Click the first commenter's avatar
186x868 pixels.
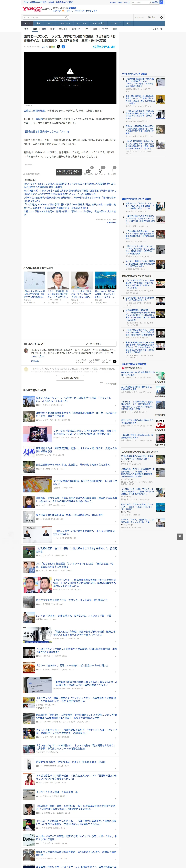click(x=26, y=351)
